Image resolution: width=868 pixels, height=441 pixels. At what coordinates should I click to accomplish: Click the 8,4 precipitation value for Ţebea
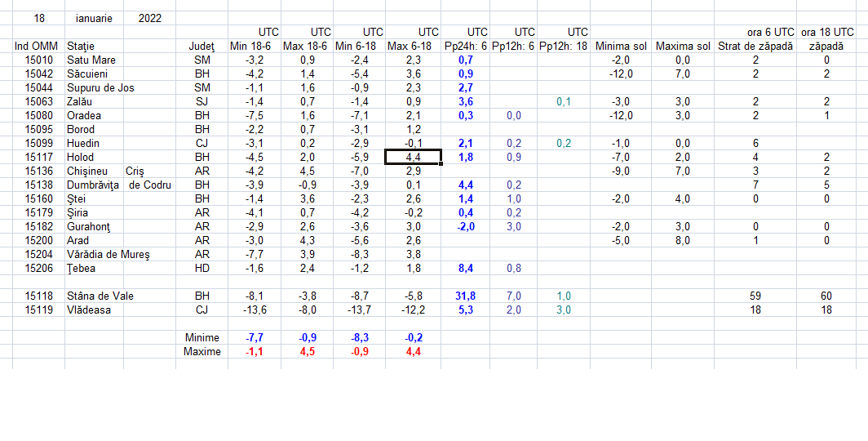466,268
